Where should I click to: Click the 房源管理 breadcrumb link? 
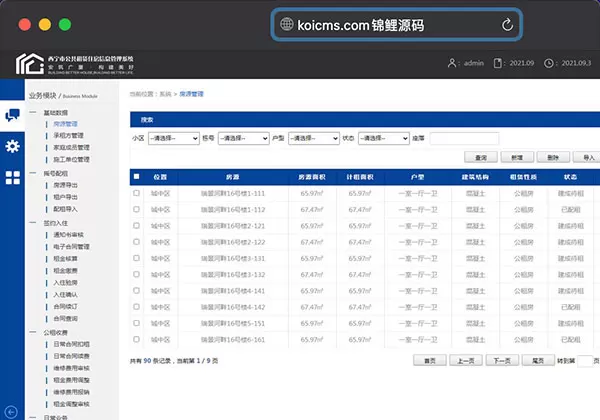point(192,94)
